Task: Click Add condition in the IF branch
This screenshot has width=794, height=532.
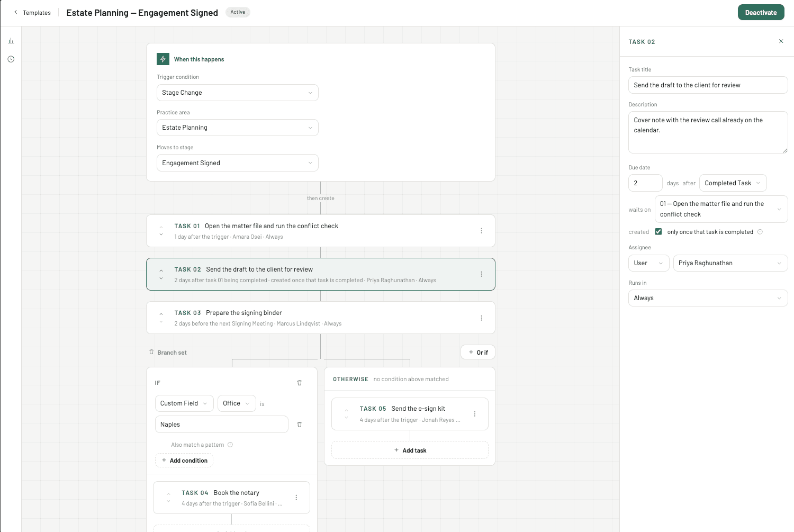Action: pyautogui.click(x=184, y=461)
